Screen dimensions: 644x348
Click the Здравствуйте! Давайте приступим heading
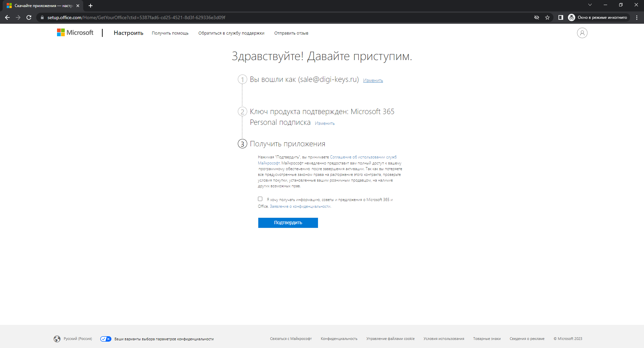click(x=322, y=56)
